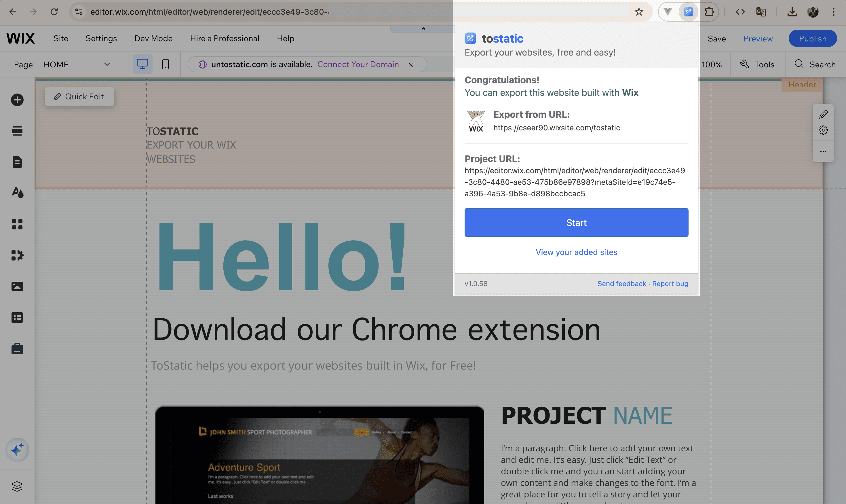Image resolution: width=846 pixels, height=504 pixels.
Task: Open the Settings menu
Action: tap(101, 38)
